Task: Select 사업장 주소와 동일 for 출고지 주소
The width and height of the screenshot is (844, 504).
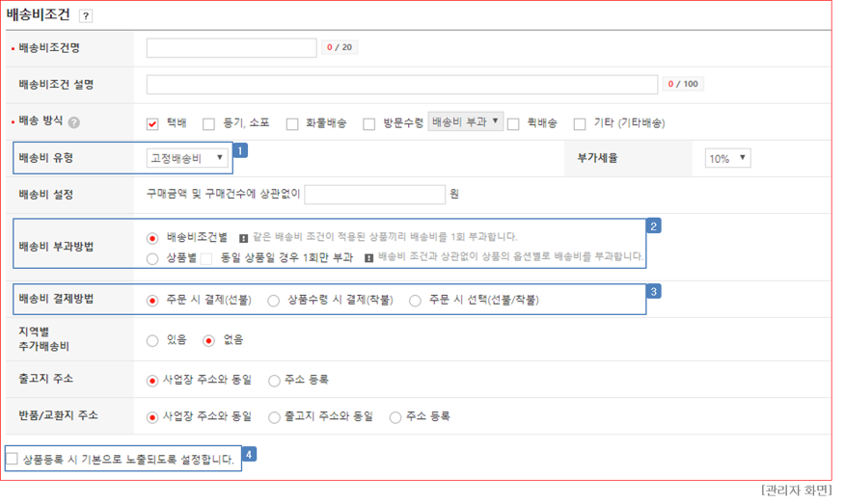Action: click(152, 381)
